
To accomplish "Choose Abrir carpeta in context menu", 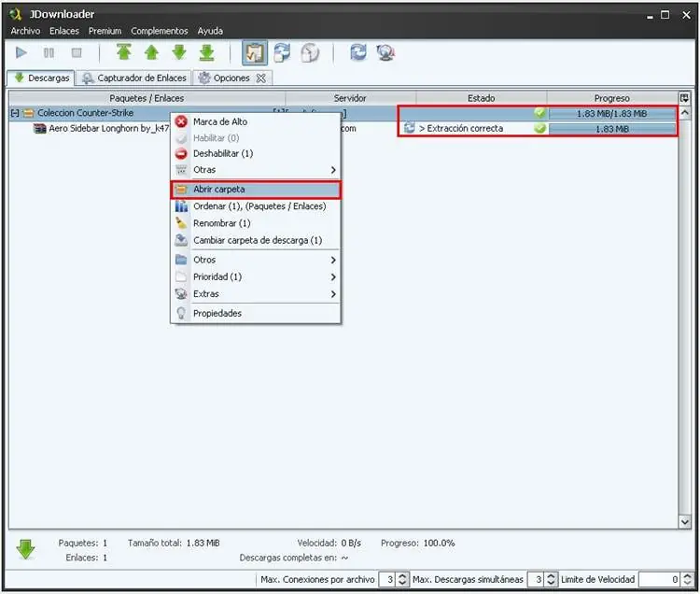I will 256,190.
